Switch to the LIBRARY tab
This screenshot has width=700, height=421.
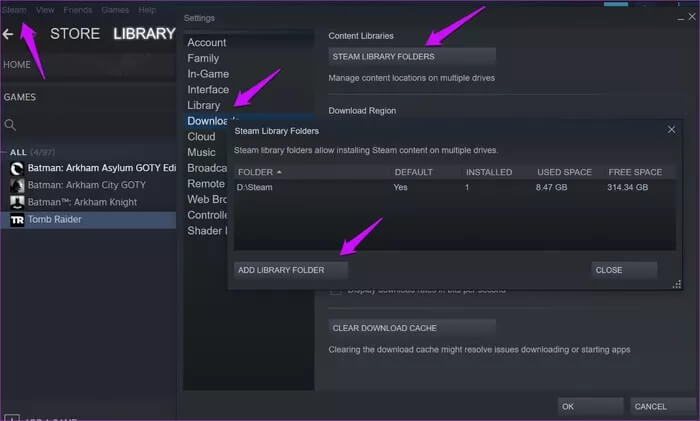coord(144,33)
